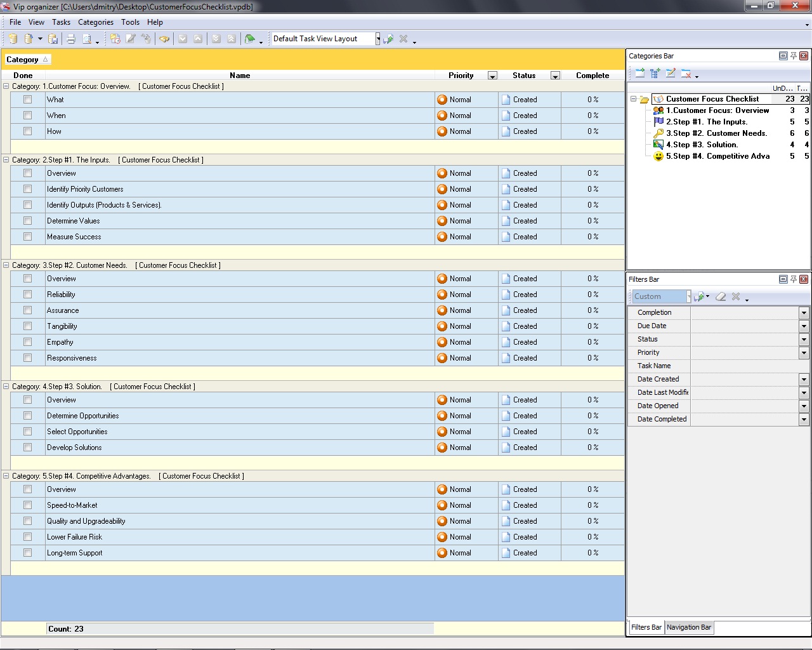
Task: Click the Delete category icon
Action: [x=686, y=74]
